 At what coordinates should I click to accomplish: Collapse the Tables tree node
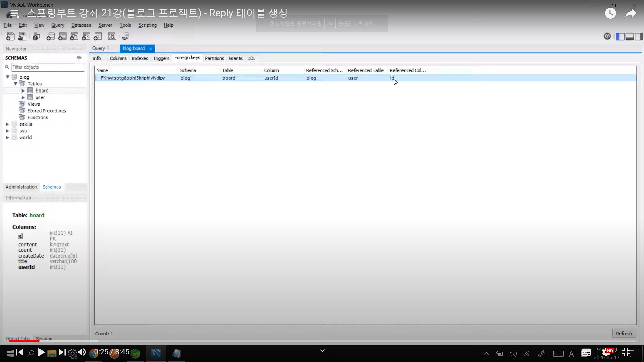[15, 84]
